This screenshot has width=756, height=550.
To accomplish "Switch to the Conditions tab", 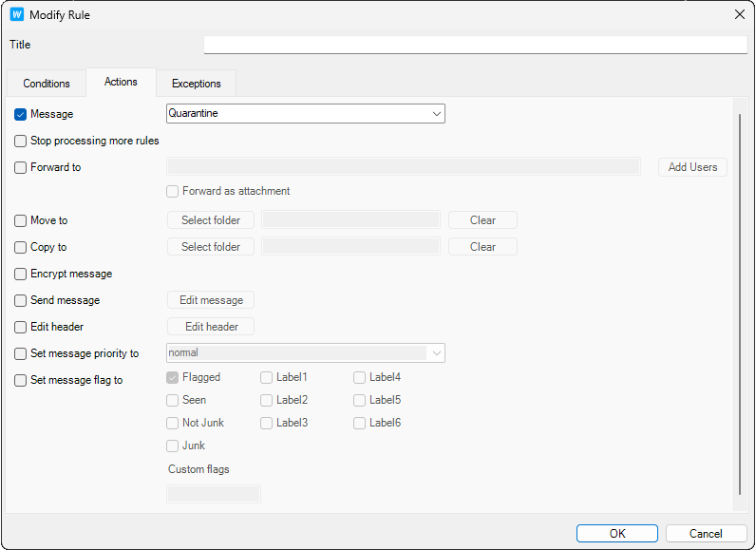I will point(47,84).
